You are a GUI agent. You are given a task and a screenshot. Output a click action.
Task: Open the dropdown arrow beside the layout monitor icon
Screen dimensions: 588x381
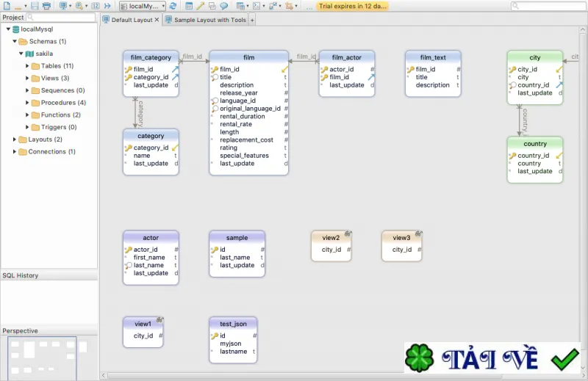coord(70,7)
